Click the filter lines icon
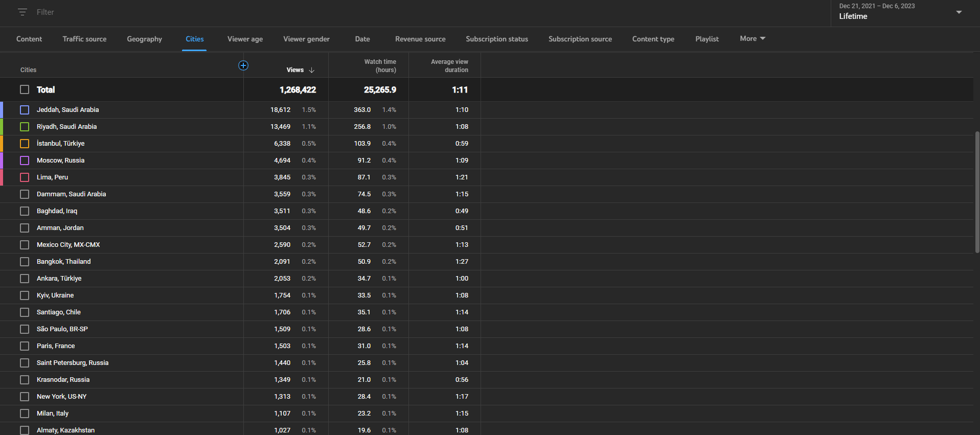The image size is (980, 435). pyautogui.click(x=22, y=12)
